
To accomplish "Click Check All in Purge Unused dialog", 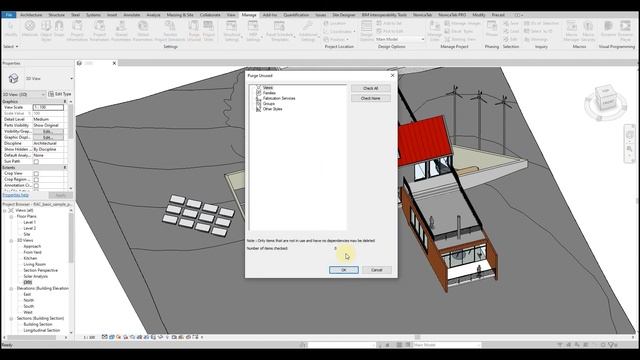I will coord(371,88).
